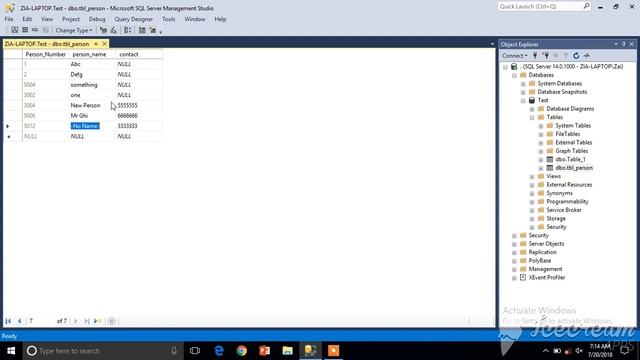Click the Person_Number column header
The height and width of the screenshot is (360, 640).
[x=46, y=54]
